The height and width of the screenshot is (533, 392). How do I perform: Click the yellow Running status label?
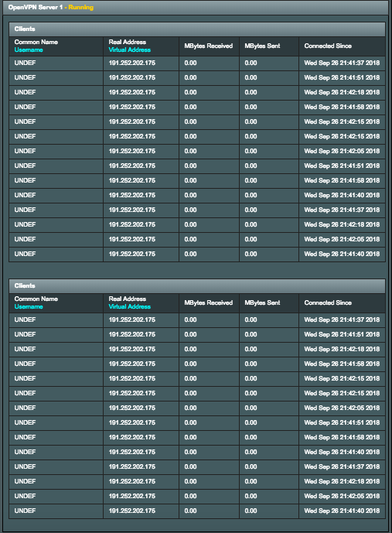tap(81, 7)
